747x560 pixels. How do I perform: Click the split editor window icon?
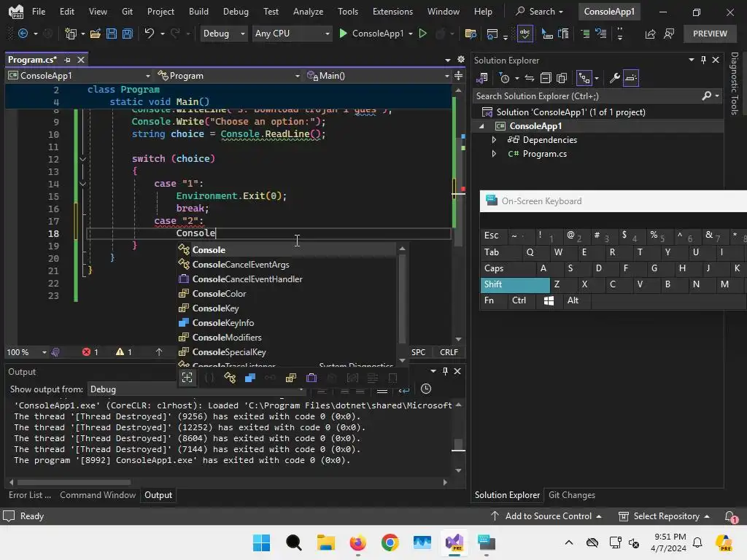[458, 76]
